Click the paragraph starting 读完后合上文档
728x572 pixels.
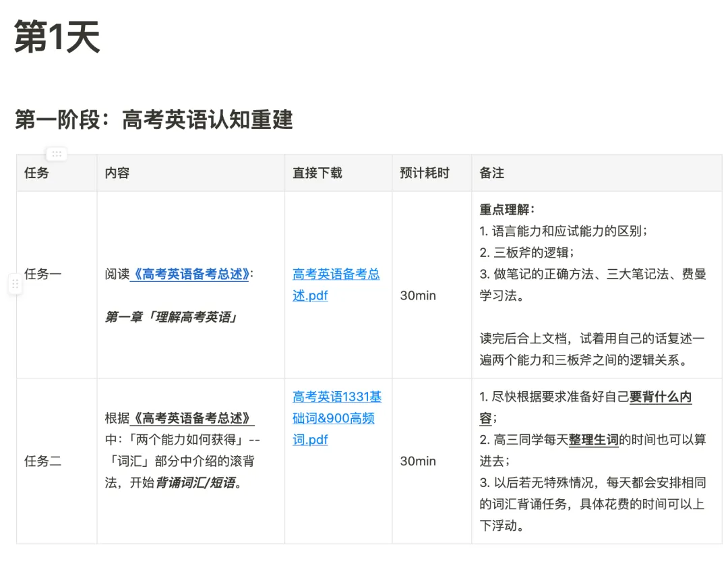click(x=592, y=349)
